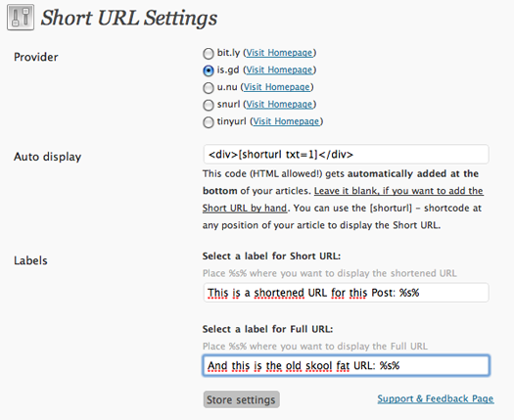Click the Store settings button

point(241,399)
